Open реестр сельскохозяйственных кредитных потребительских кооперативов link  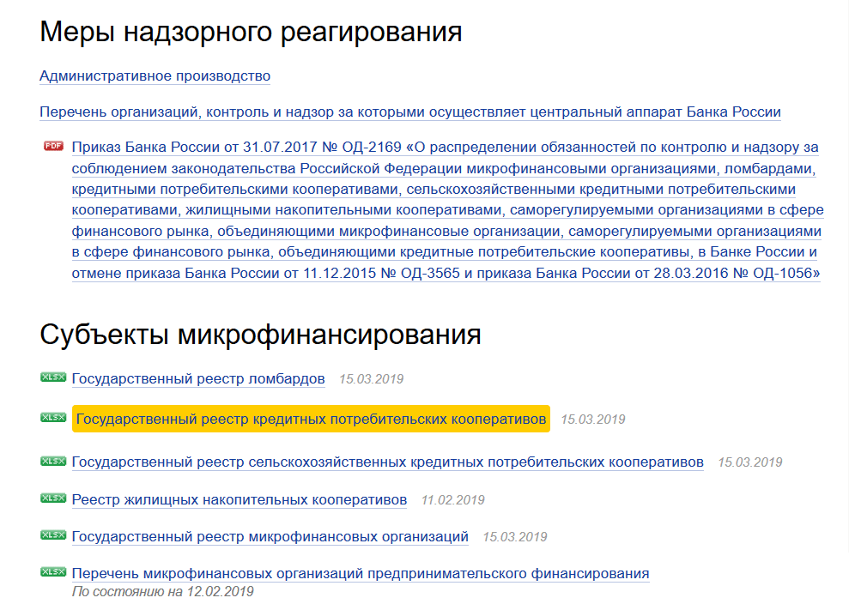387,462
